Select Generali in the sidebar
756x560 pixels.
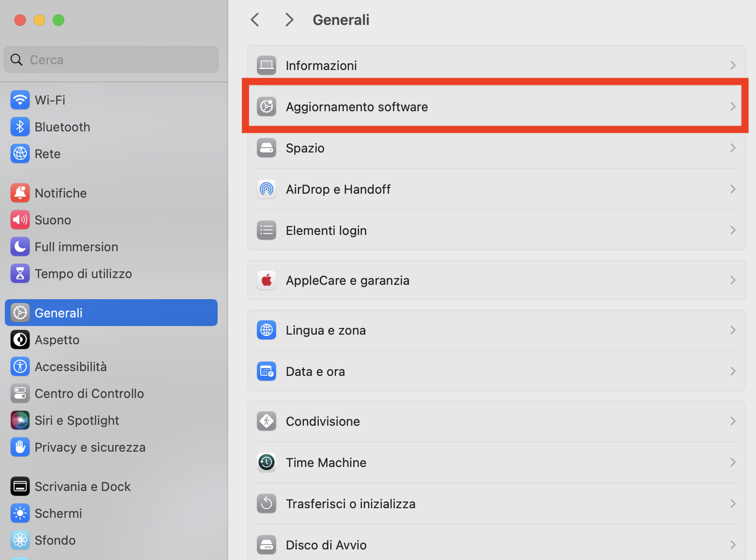click(58, 312)
